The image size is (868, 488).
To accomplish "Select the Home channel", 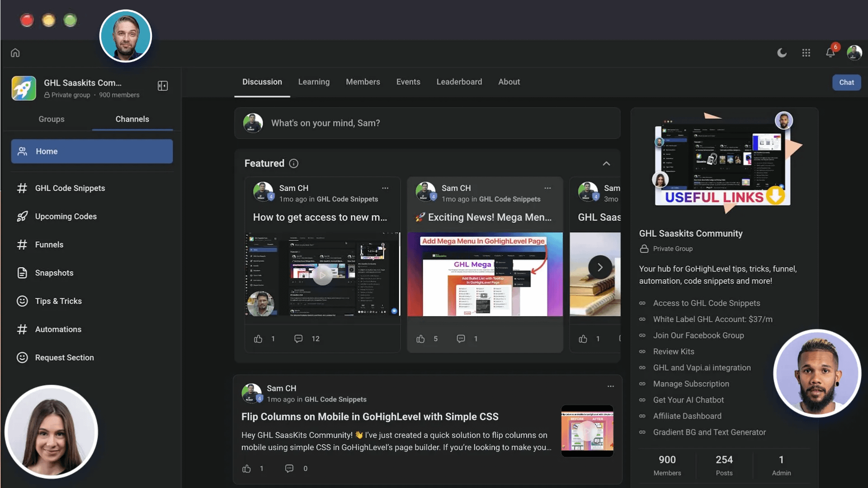I will (92, 151).
